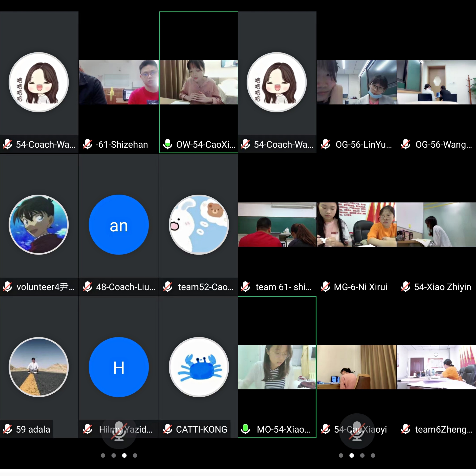Screen dimensions: 476x476
Task: Go to last page dot on right panel
Action: (373, 456)
